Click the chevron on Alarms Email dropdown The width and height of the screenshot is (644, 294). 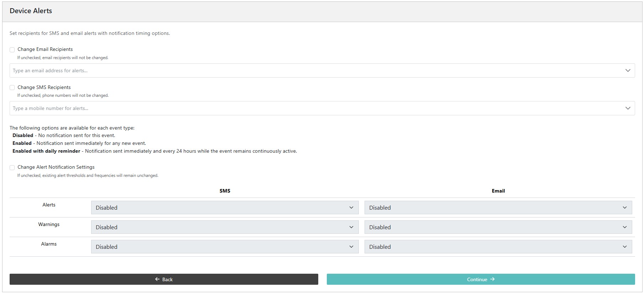pyautogui.click(x=624, y=247)
